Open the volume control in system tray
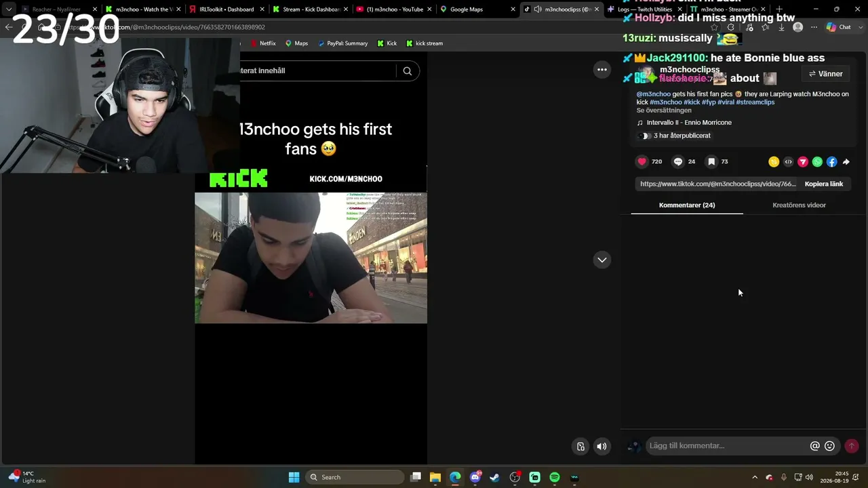 click(x=809, y=477)
